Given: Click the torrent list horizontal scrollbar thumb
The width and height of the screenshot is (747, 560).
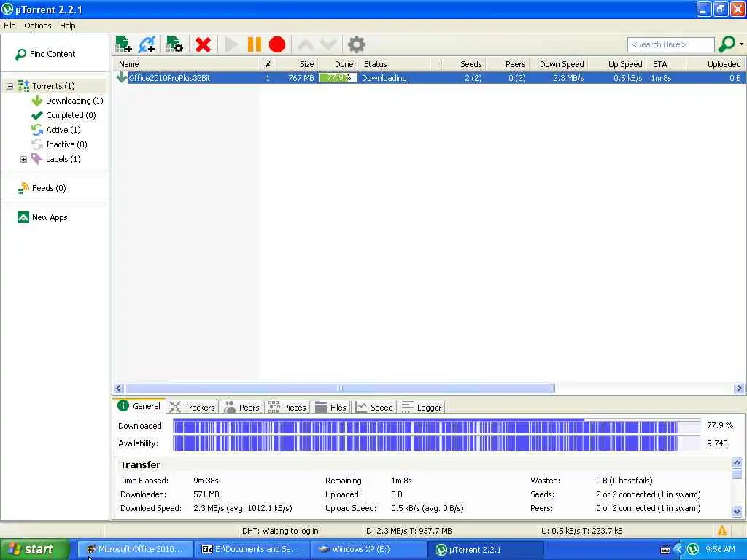Looking at the screenshot, I should coord(340,389).
